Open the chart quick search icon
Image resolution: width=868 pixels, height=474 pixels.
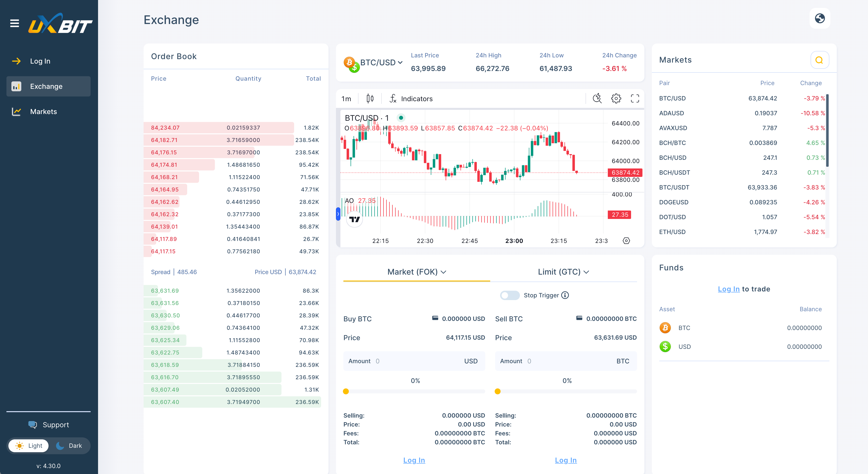[x=597, y=98]
